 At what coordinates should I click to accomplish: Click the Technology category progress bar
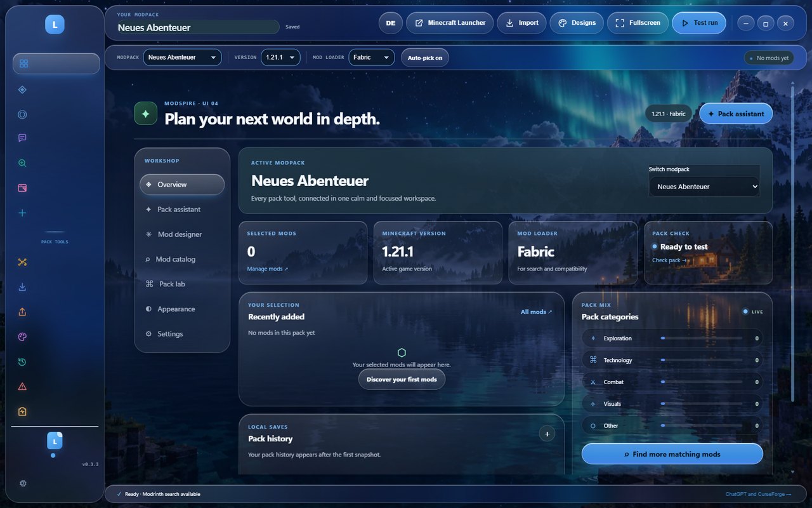pos(701,360)
